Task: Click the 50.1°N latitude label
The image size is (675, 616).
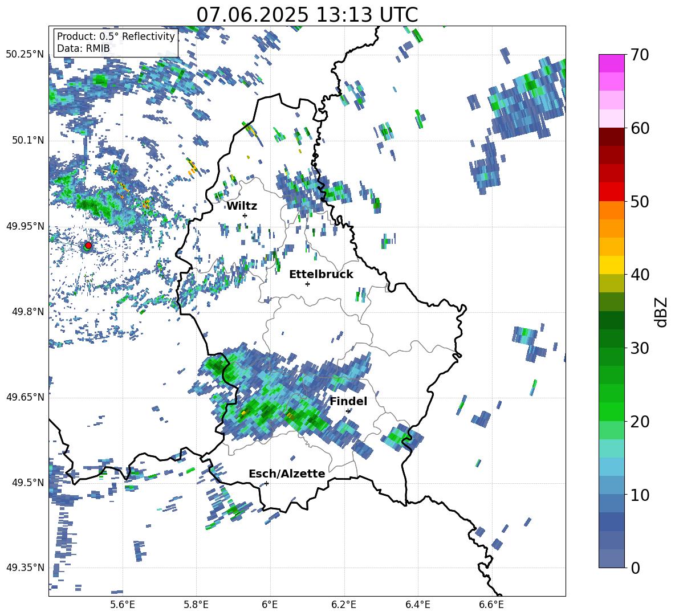Action: [27, 140]
